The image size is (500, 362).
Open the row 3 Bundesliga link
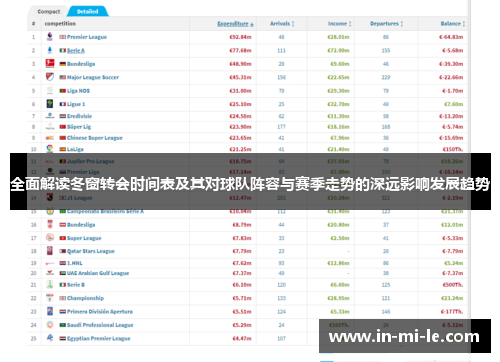[x=81, y=64]
